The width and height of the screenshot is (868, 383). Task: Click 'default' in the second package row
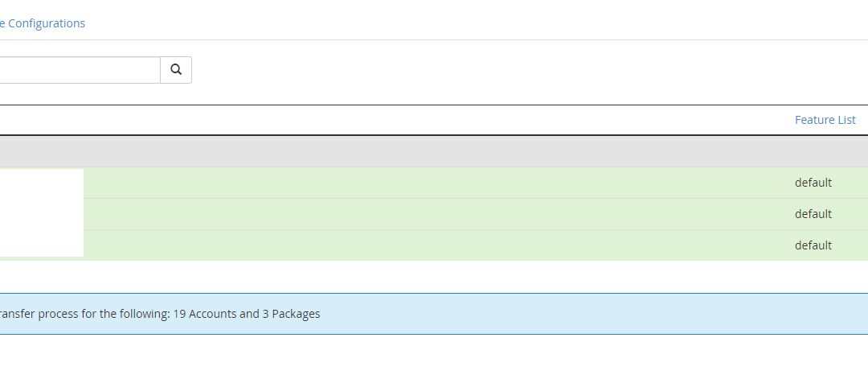813,214
